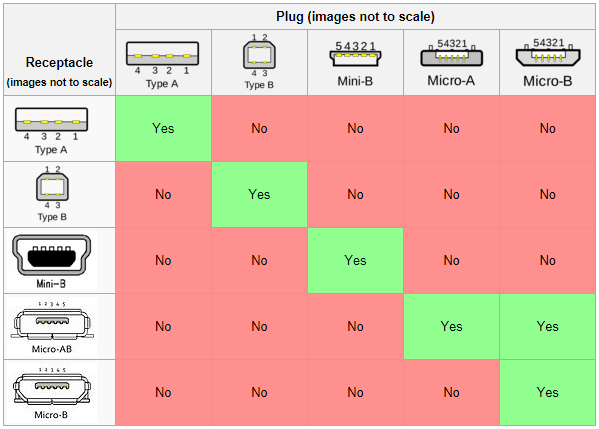Click Micro-B receptacle with Micro-B plug Yes cell
This screenshot has height=429, width=599.
[x=547, y=393]
